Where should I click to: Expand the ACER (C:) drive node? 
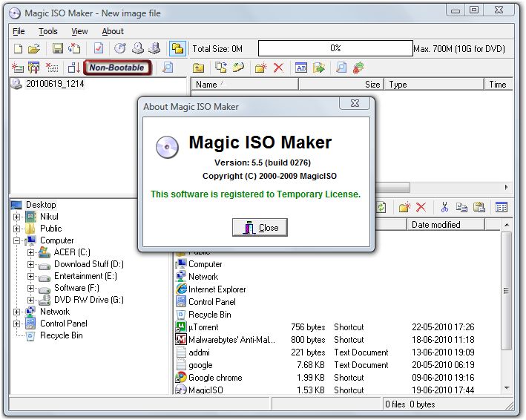30,252
